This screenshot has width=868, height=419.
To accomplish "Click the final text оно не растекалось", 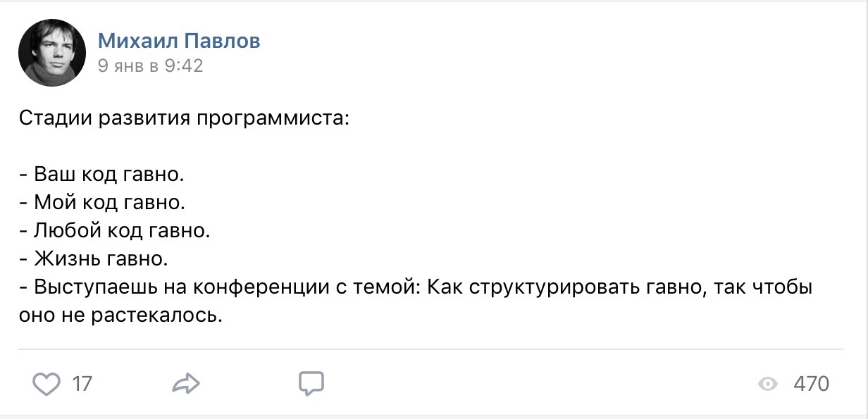I will [120, 316].
